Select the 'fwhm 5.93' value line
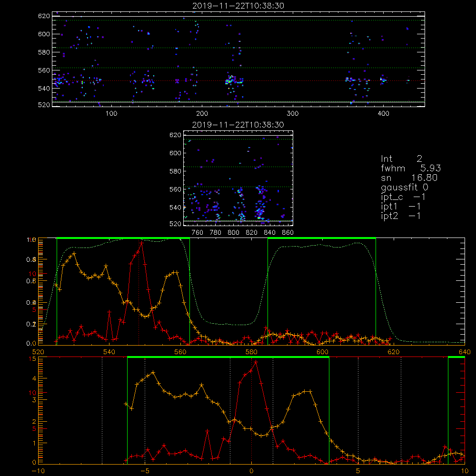The width and height of the screenshot is (476, 476). pos(411,168)
